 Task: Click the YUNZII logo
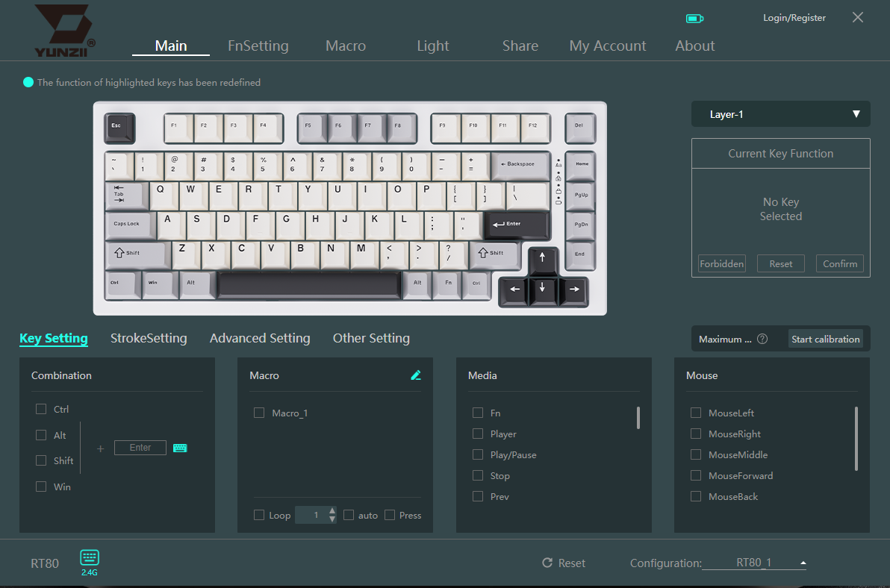65,31
